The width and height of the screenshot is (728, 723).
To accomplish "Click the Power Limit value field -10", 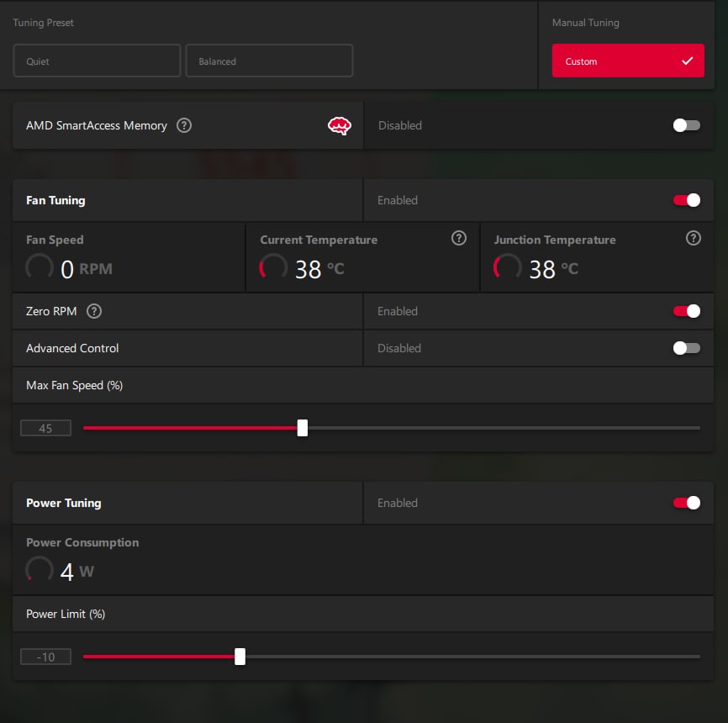I will [x=46, y=657].
